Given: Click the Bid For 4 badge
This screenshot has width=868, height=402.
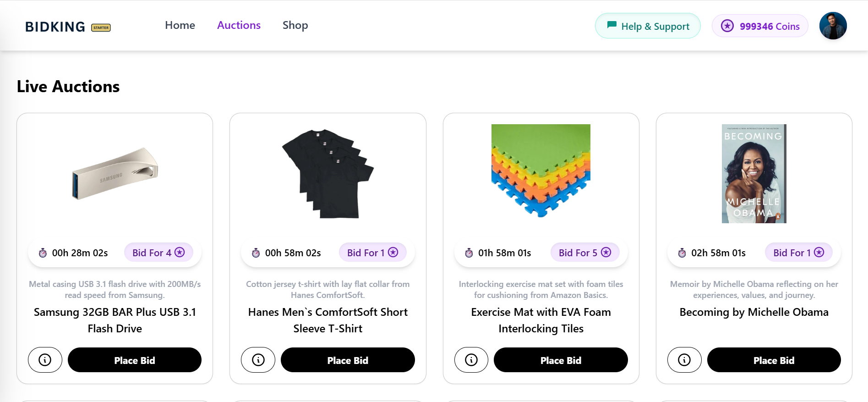Looking at the screenshot, I should coord(158,253).
